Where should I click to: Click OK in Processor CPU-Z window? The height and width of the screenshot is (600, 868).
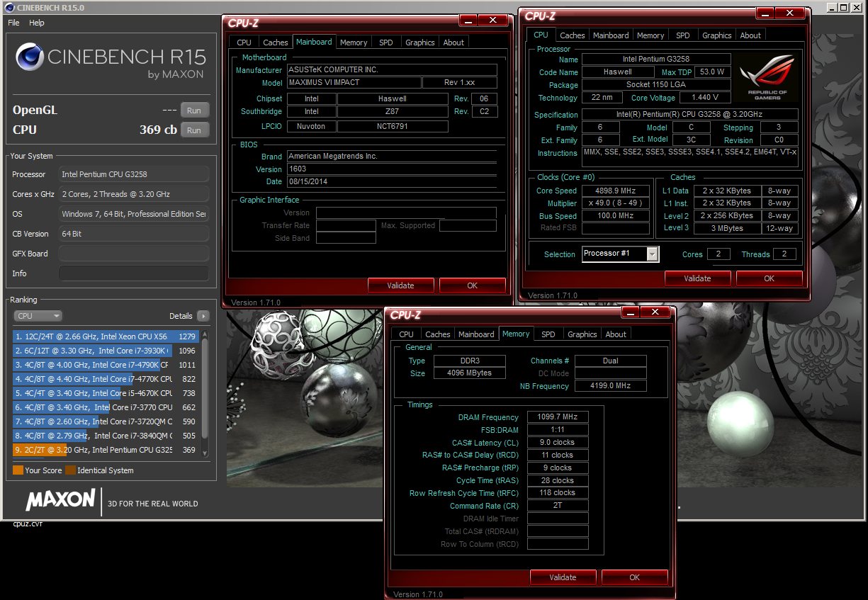pyautogui.click(x=770, y=278)
